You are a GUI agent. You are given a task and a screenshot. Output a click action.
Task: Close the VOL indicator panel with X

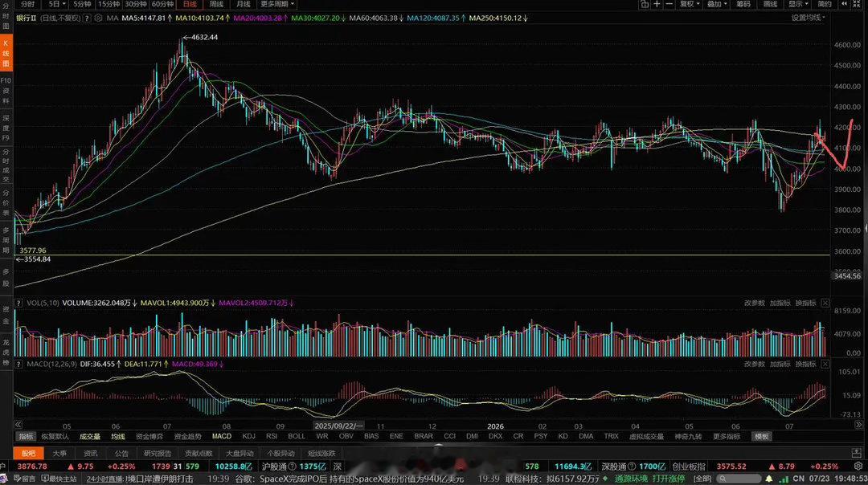[x=825, y=303]
